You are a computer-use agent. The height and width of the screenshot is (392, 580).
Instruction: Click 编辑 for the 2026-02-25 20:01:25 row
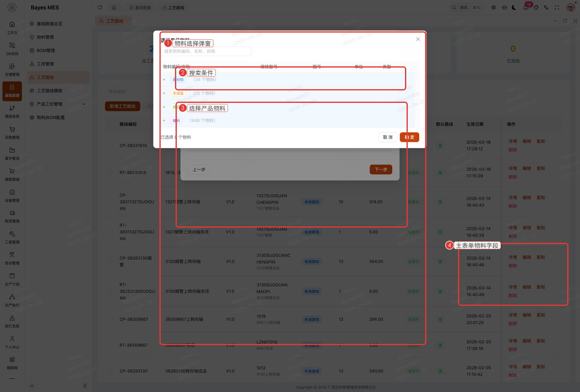[x=527, y=315]
